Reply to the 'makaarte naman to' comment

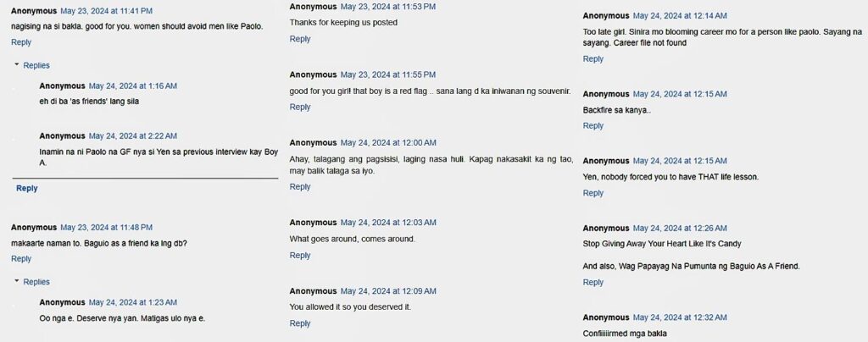tap(21, 259)
